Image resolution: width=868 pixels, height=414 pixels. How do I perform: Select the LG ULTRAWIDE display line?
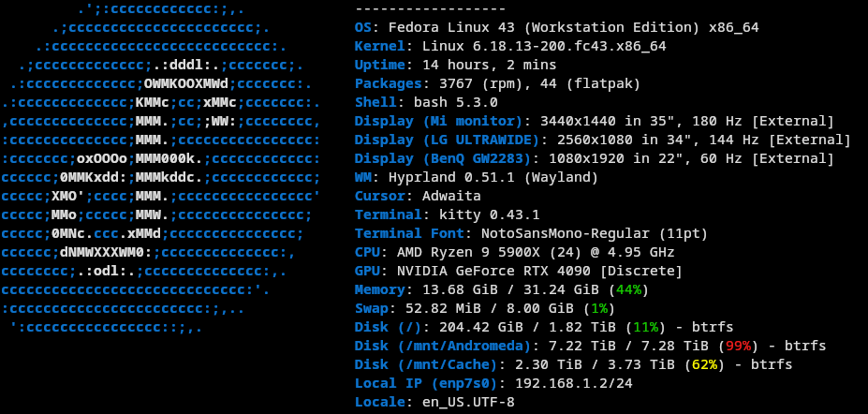602,140
